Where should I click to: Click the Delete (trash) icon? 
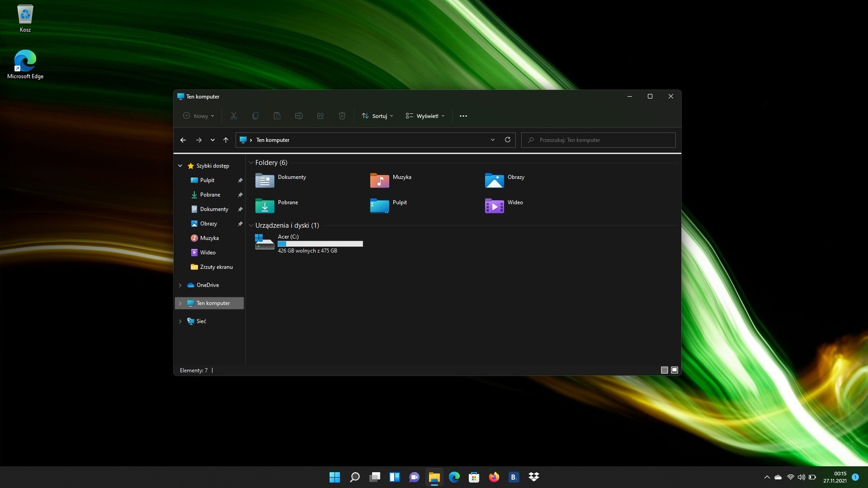click(x=342, y=115)
